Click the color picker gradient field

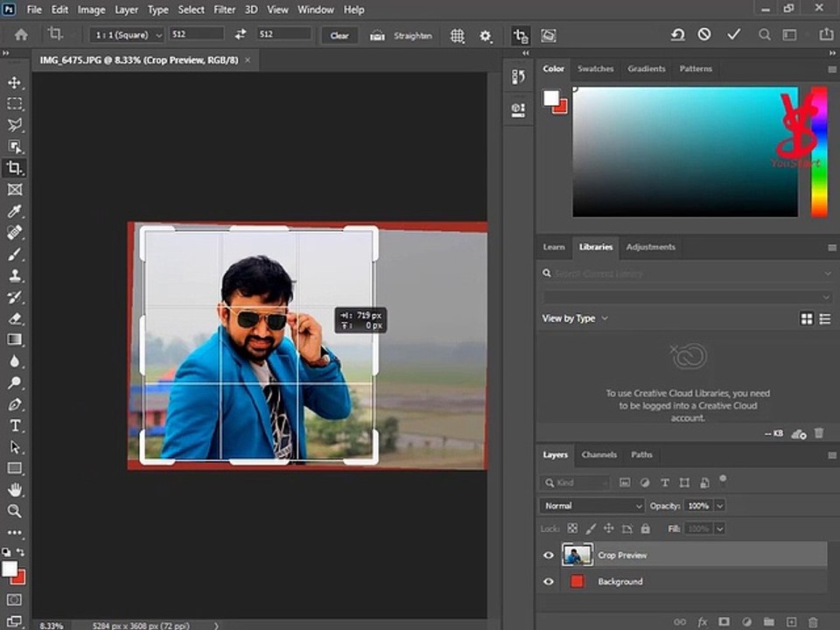(684, 151)
